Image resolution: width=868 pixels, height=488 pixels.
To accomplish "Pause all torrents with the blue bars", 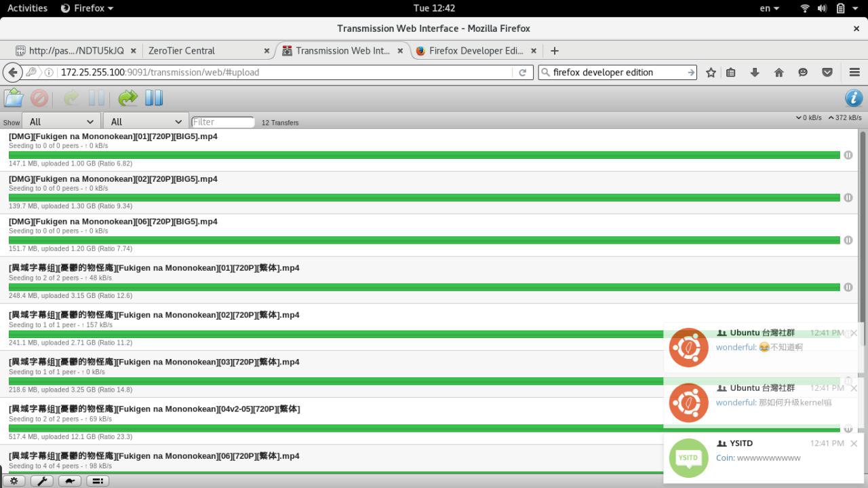I will point(154,98).
